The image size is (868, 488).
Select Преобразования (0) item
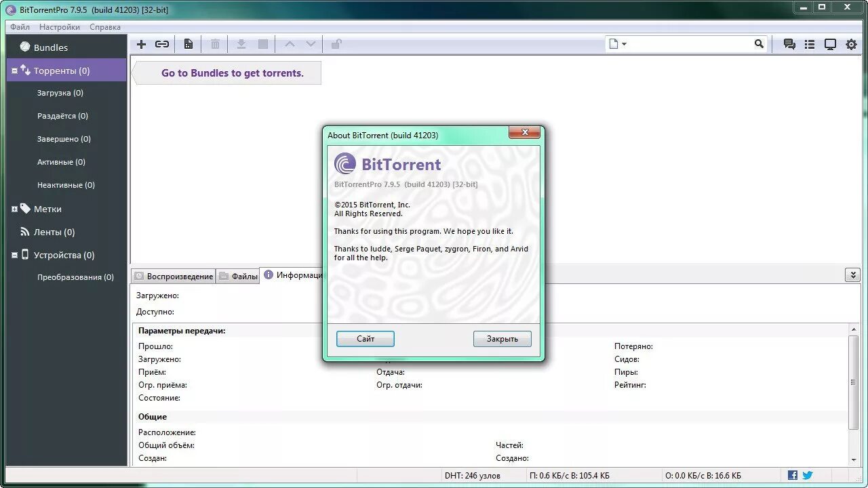[76, 277]
